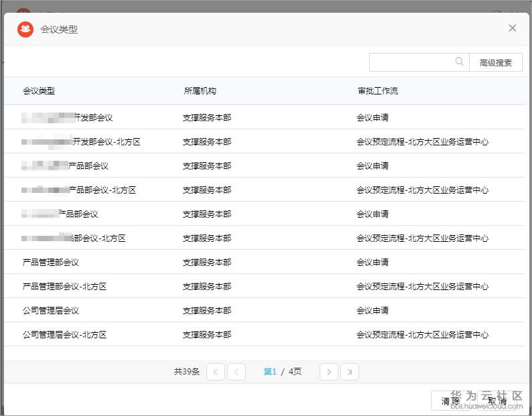Jump to last page arrow
Screen dimensions: 532x416
[350, 372]
